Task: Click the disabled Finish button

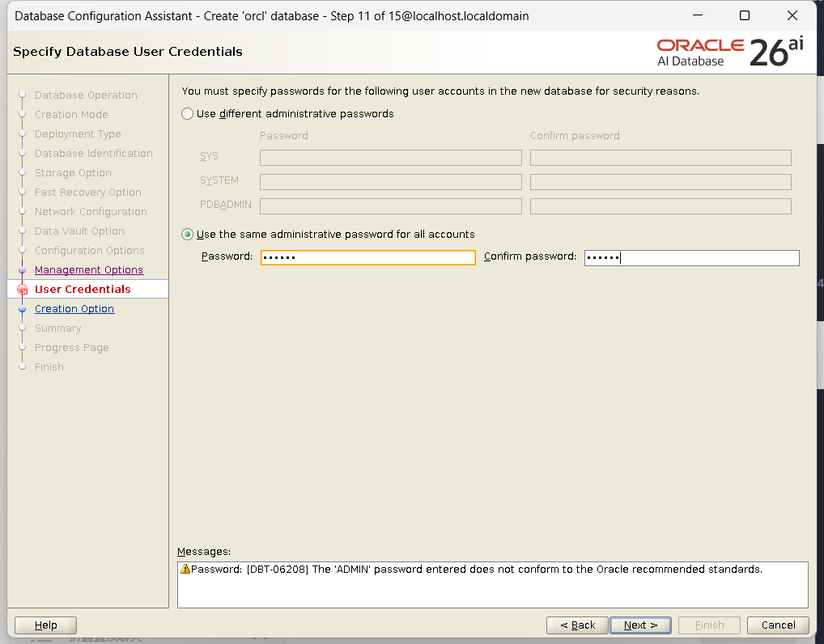Action: (709, 625)
